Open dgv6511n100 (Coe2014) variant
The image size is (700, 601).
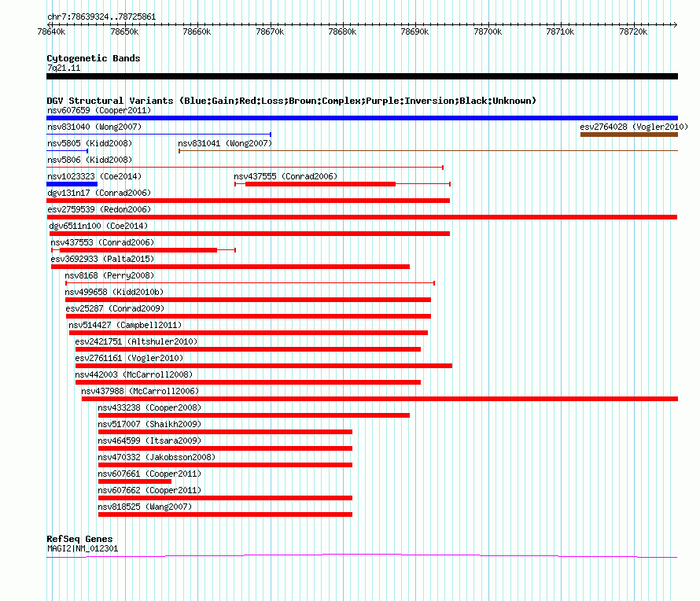98,226
